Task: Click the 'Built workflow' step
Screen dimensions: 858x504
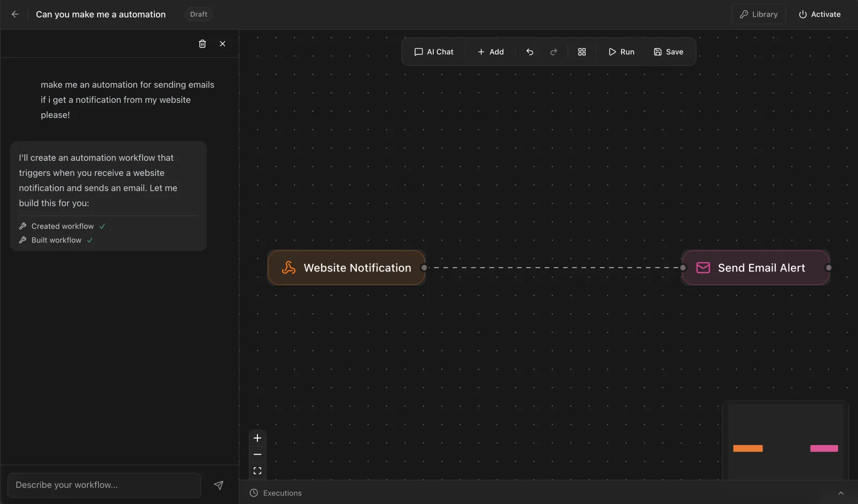Action: (56, 240)
